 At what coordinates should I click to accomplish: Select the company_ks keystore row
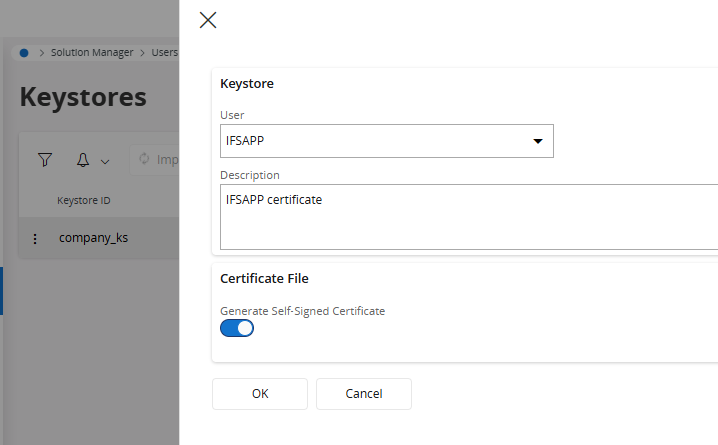[93, 239]
